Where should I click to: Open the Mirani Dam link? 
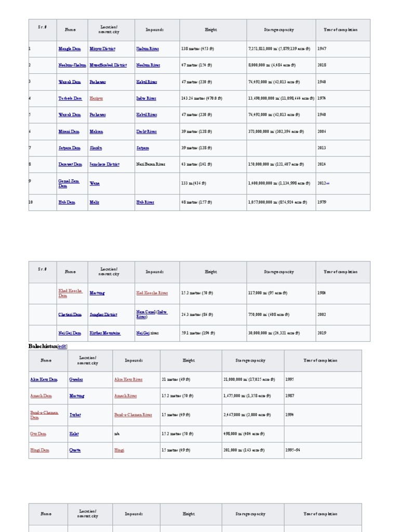coord(69,131)
